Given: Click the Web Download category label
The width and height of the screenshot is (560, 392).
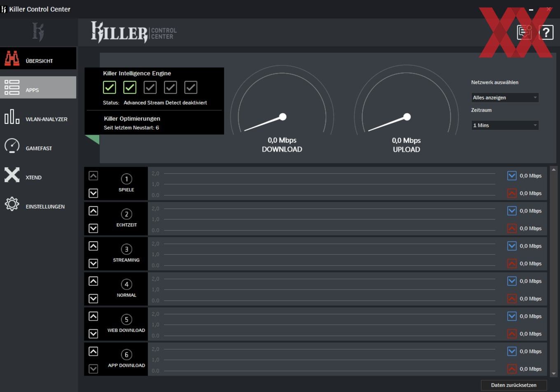Looking at the screenshot, I should coord(126,330).
